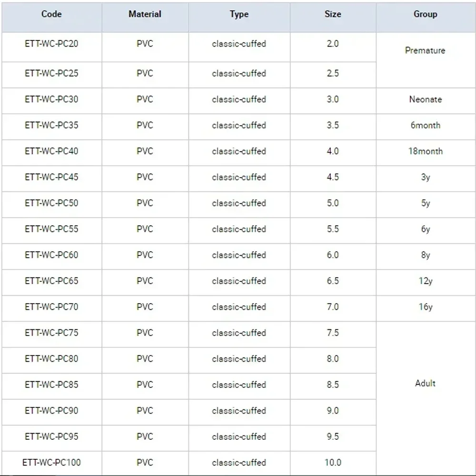Click the Type column header
This screenshot has width=476, height=476.
(x=239, y=14)
